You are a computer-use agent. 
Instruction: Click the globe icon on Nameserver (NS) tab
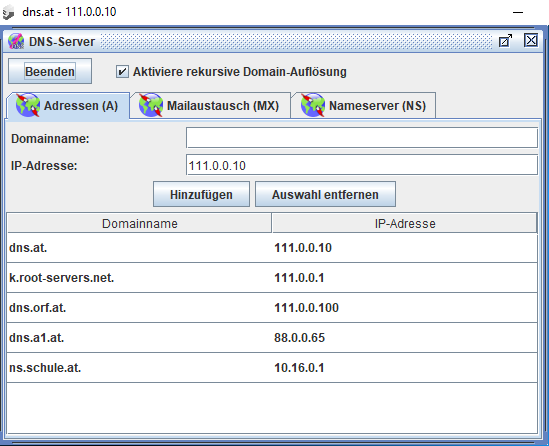pyautogui.click(x=313, y=105)
